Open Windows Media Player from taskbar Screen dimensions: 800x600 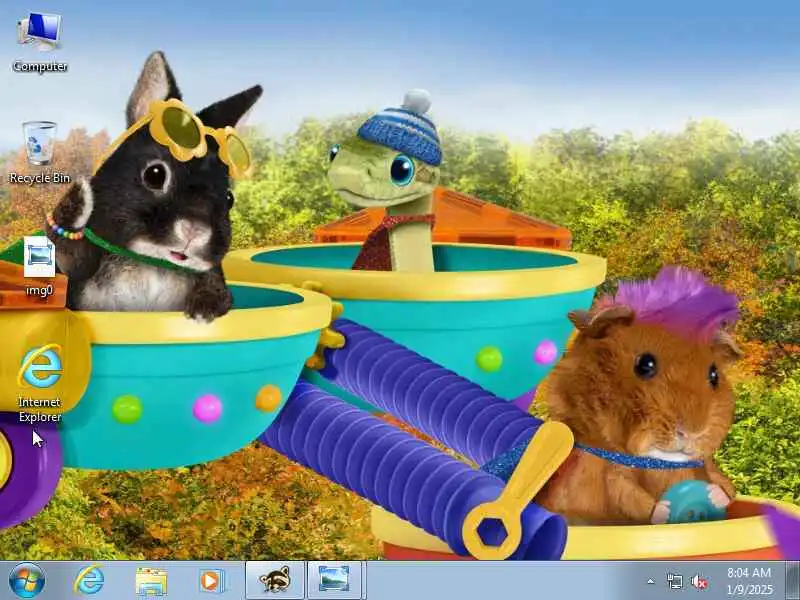[x=211, y=581]
